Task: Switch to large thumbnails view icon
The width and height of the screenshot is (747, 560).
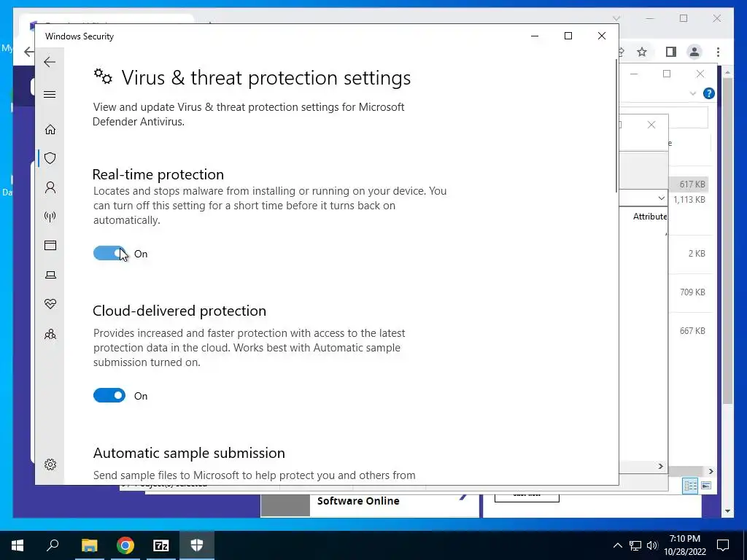Action: point(706,486)
